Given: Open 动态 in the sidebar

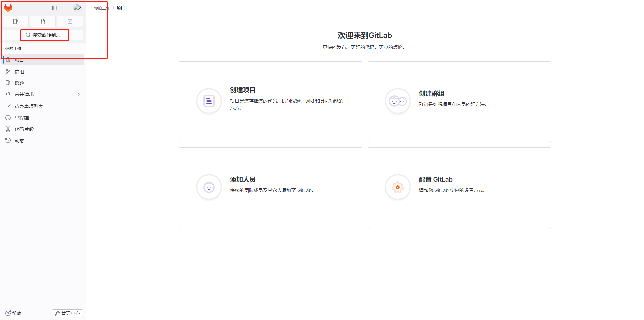Looking at the screenshot, I should 43,141.
